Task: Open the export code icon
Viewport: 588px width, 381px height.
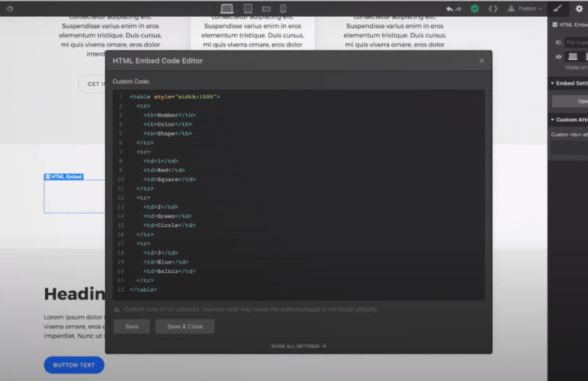Action: (x=493, y=8)
